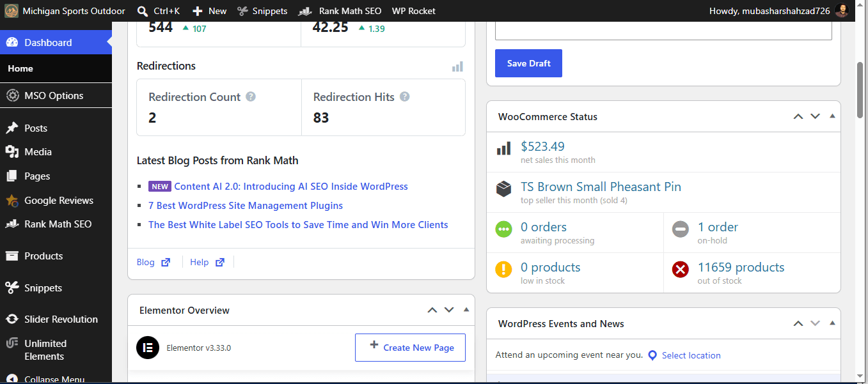The height and width of the screenshot is (384, 868).
Task: Open the Rank Math Blog link
Action: 154,262
